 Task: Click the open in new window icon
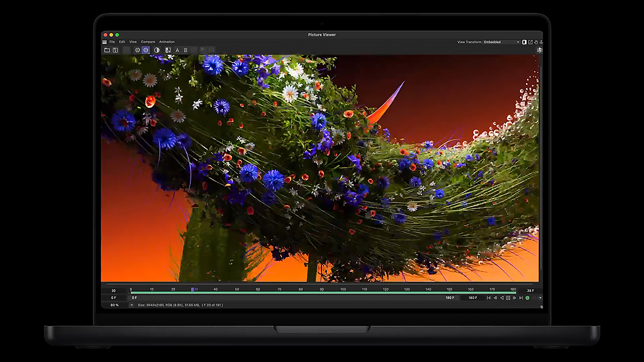point(530,42)
